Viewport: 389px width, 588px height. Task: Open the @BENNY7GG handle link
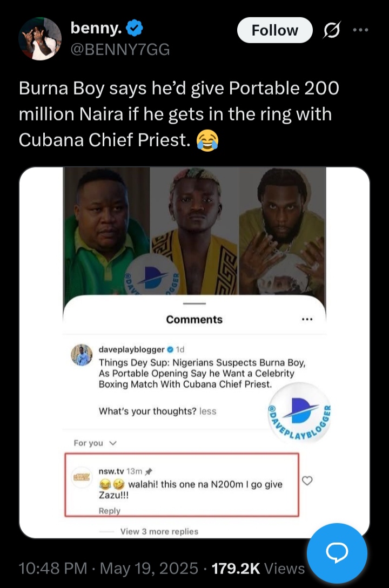(x=120, y=50)
